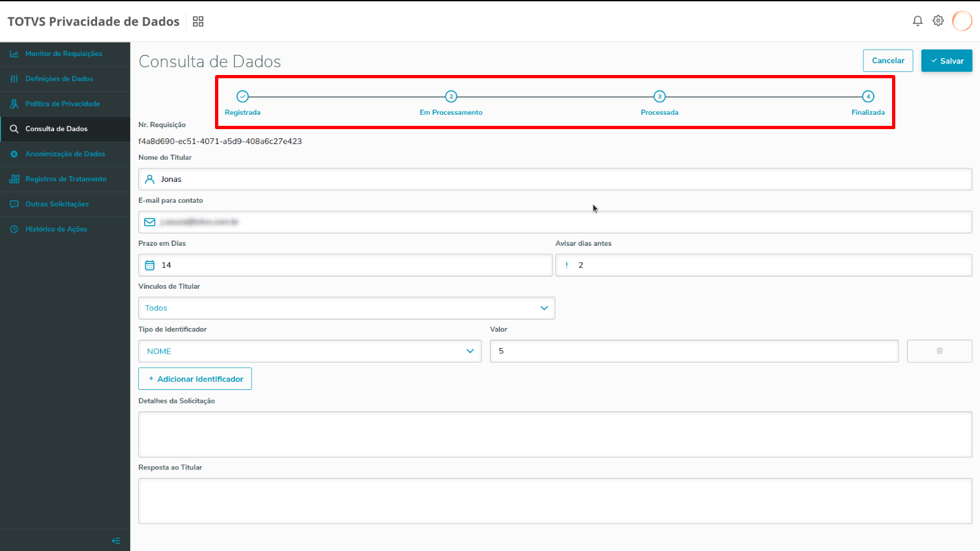This screenshot has height=551, width=980.
Task: Open Monitor de Requisições menu item
Action: [x=65, y=54]
